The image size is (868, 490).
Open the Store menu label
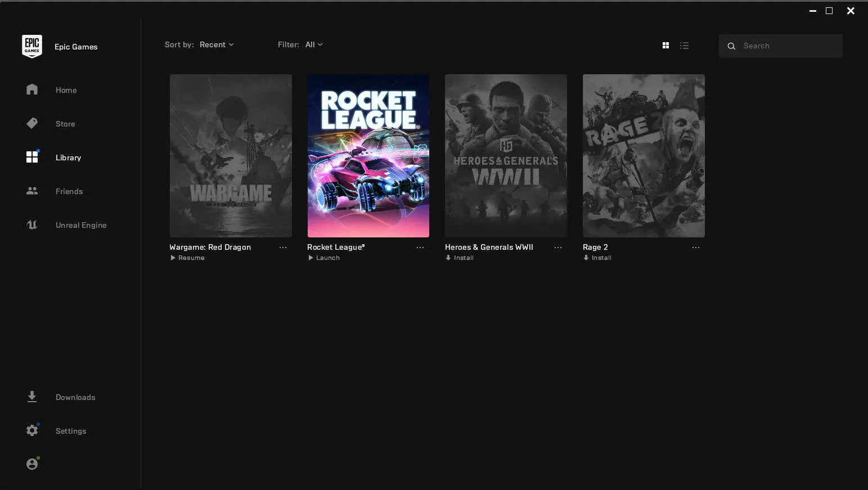click(x=65, y=124)
